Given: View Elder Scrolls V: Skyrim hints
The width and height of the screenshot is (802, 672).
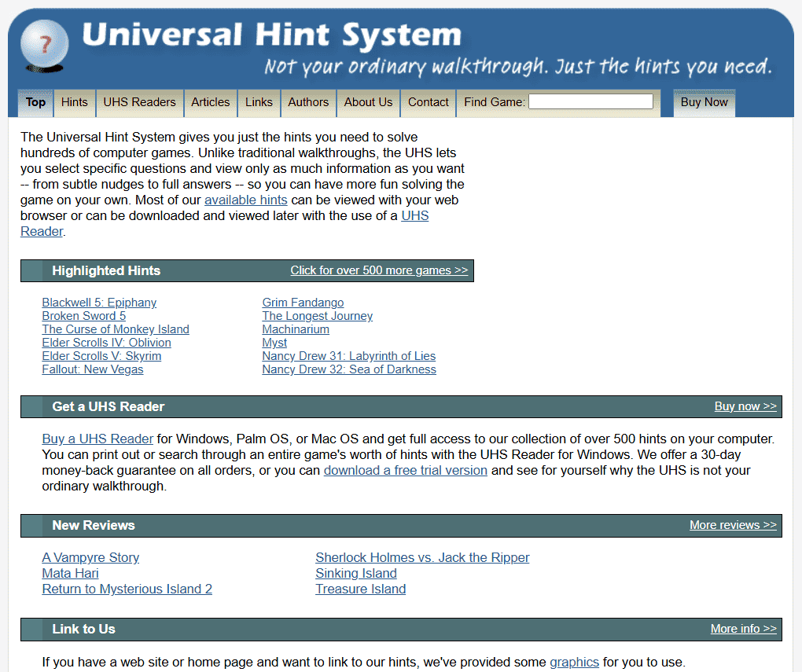Looking at the screenshot, I should (101, 356).
